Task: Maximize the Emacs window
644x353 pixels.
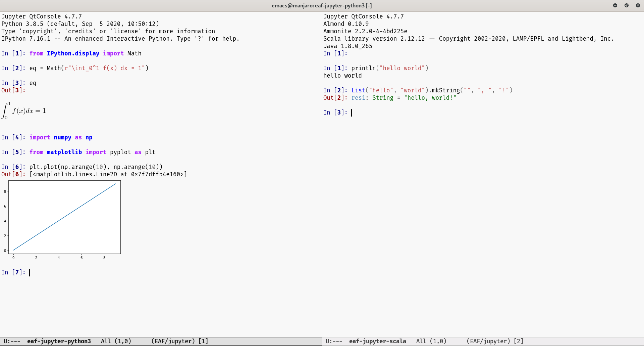Action: (x=627, y=5)
